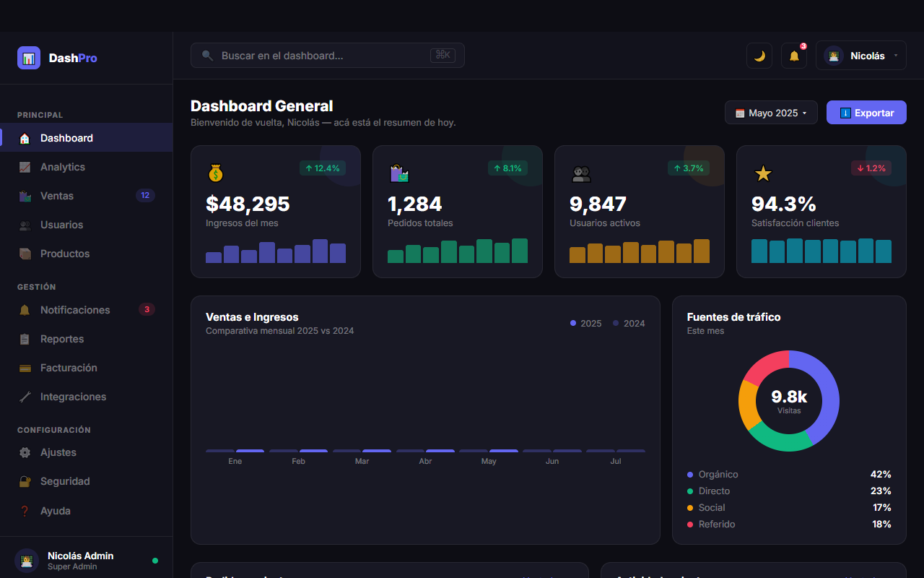Click the Ingresos del mes mini bar chart

(x=276, y=251)
